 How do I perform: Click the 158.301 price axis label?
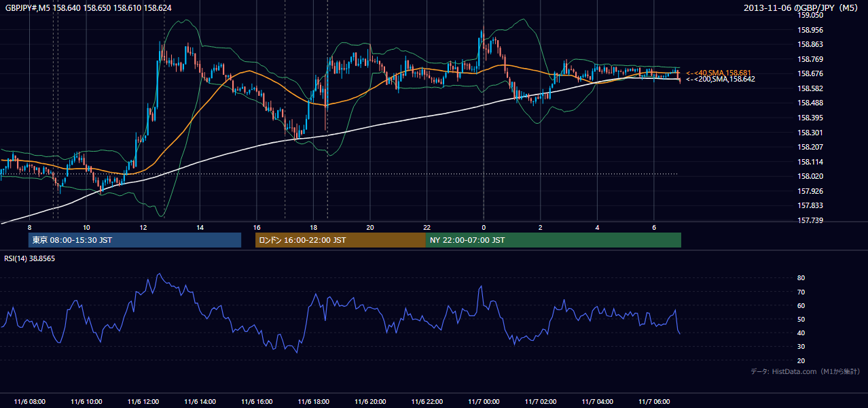tap(810, 133)
